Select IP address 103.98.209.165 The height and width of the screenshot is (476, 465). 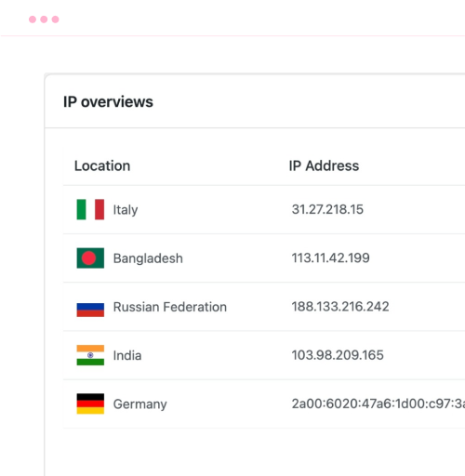point(338,355)
